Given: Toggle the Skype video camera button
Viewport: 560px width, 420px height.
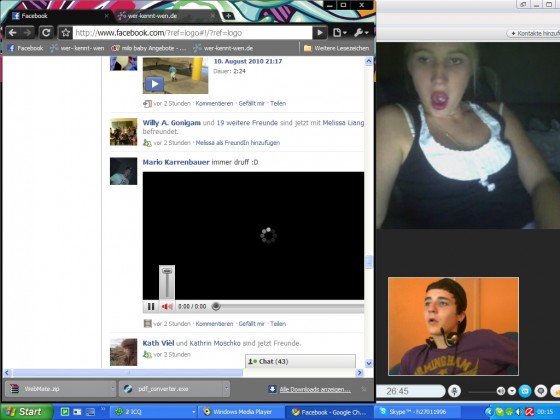Looking at the screenshot, I should click(525, 391).
